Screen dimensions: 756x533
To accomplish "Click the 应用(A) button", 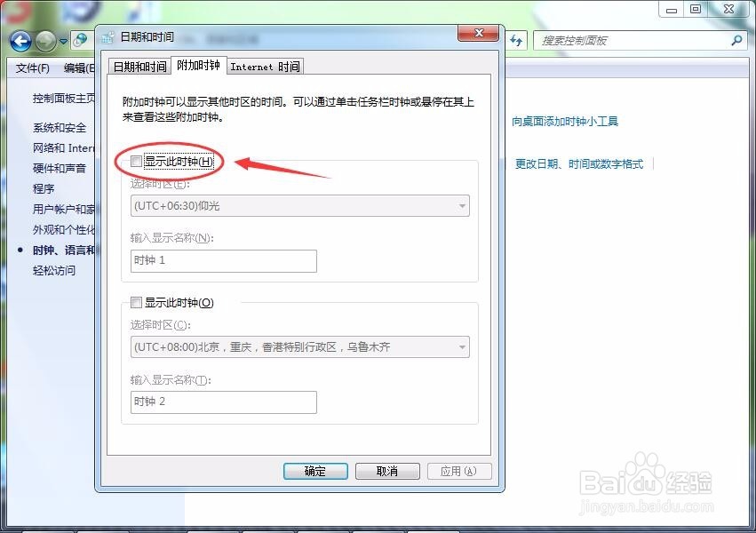I will (x=459, y=471).
